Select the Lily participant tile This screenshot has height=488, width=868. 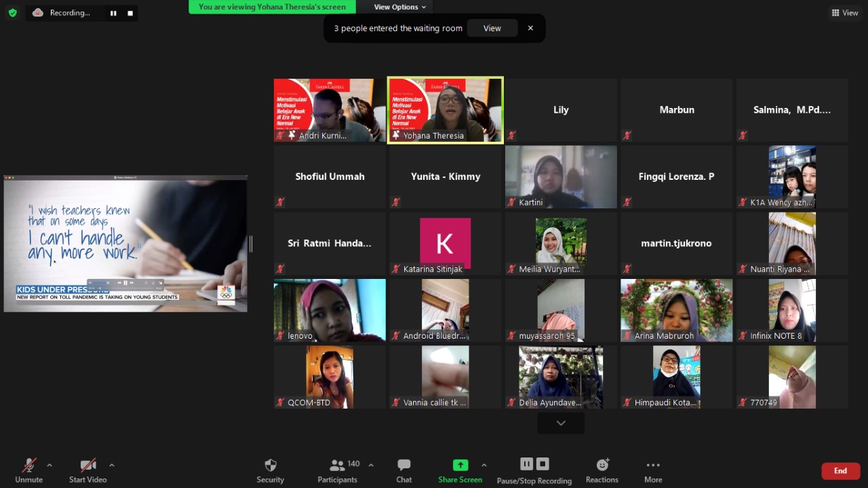click(x=561, y=110)
